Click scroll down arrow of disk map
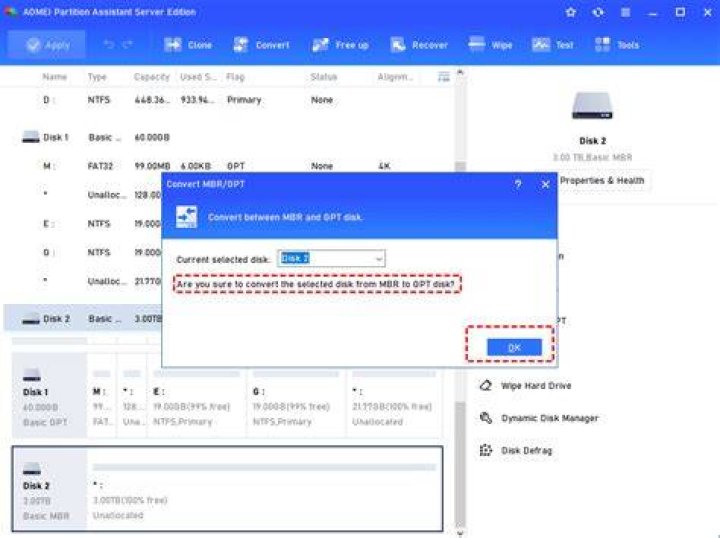Screen dimensions: 720x538 coord(460,533)
